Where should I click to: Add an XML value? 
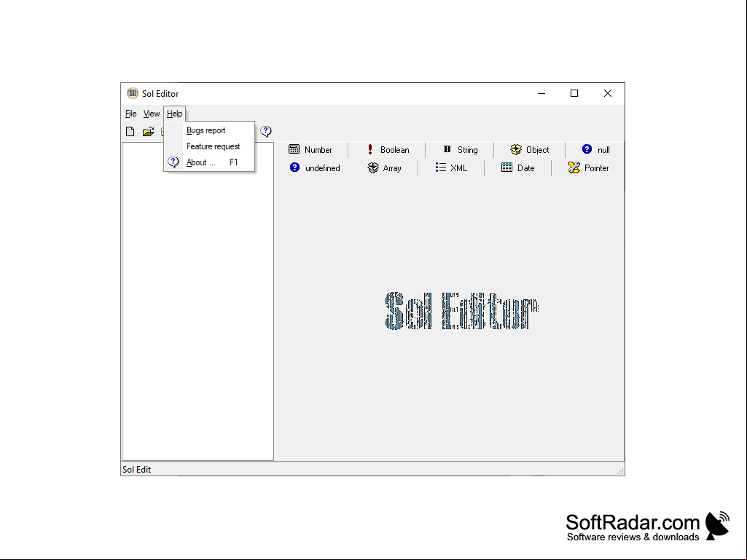tap(451, 167)
